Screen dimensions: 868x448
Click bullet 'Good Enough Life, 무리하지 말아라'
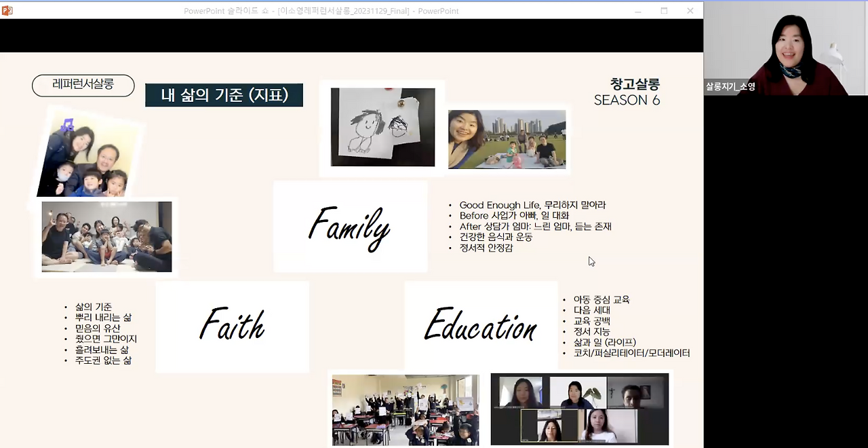tap(532, 205)
